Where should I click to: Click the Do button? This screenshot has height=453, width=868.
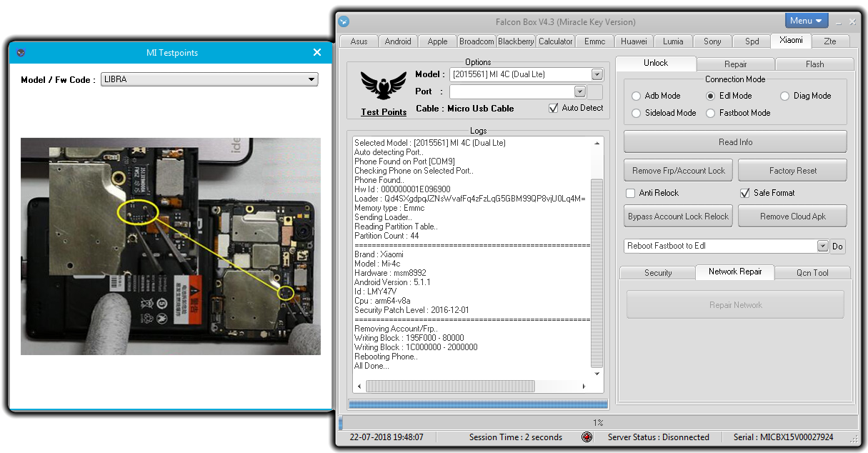tap(837, 247)
